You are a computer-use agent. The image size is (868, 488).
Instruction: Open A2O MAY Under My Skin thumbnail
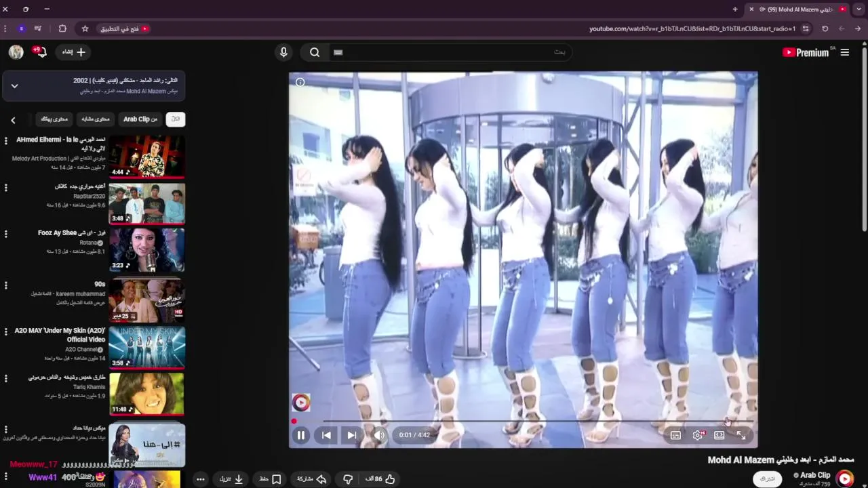146,348
